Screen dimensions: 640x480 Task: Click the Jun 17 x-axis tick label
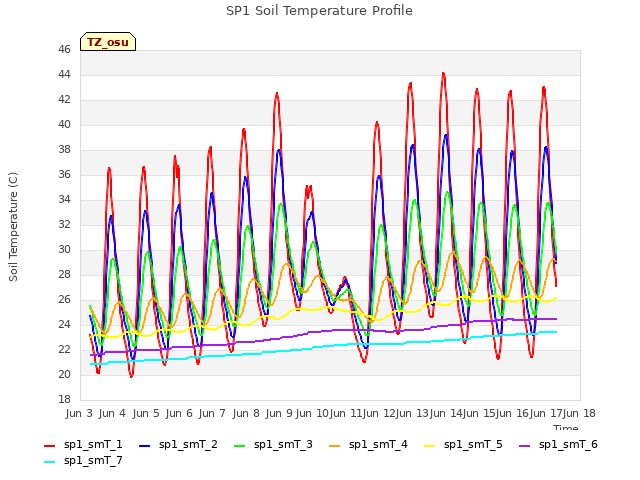[x=546, y=413]
